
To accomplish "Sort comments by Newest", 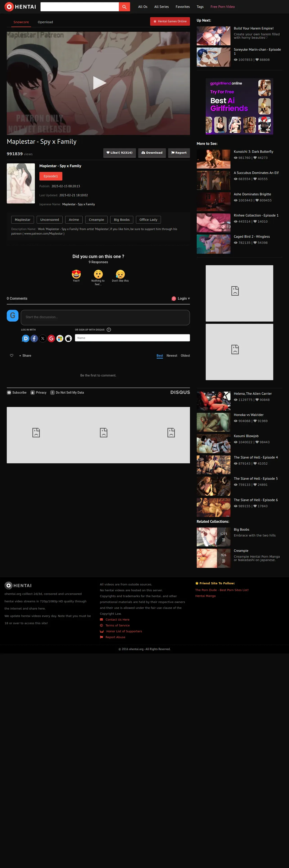I will click(172, 356).
